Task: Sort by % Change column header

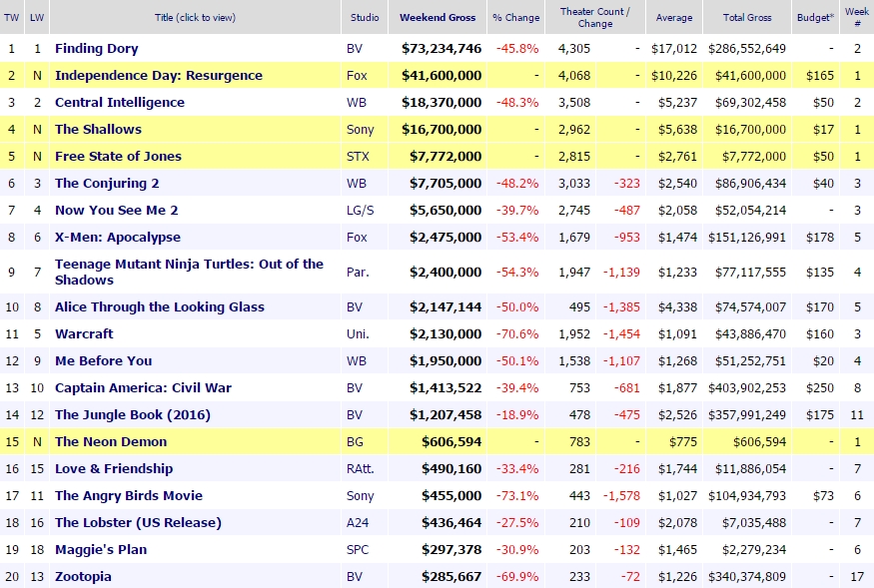Action: click(515, 17)
